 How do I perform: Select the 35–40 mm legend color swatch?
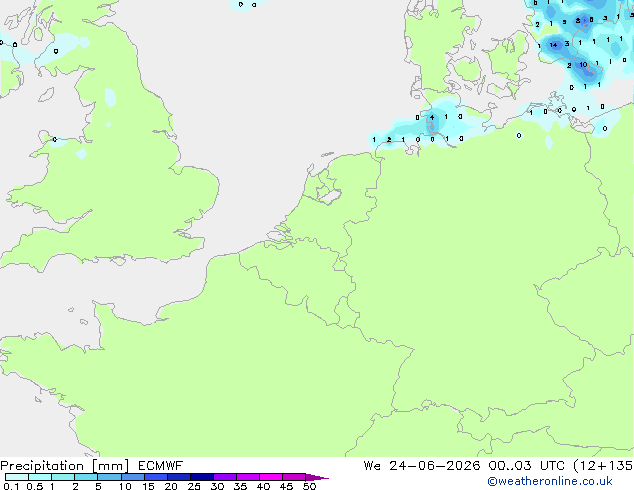pos(248,477)
